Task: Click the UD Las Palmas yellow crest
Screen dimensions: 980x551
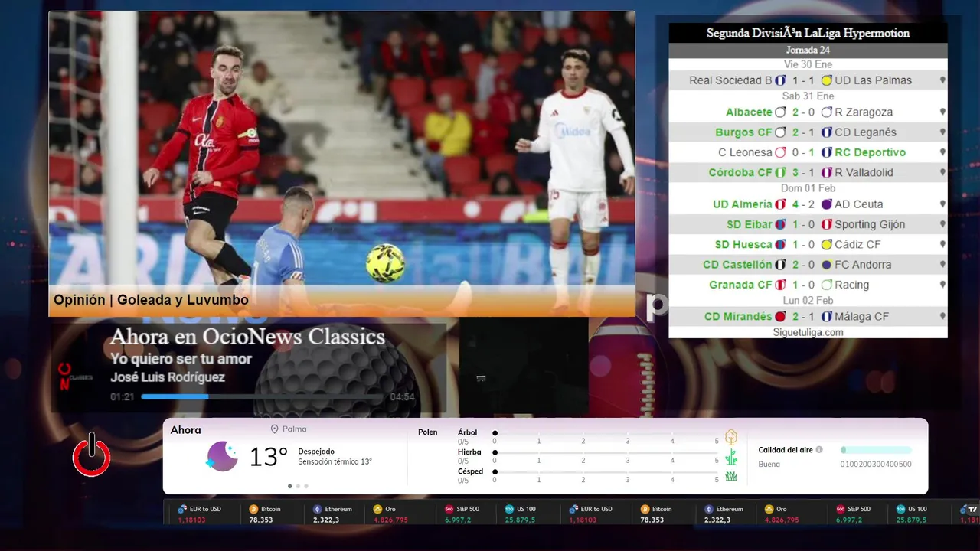Action: [826, 80]
